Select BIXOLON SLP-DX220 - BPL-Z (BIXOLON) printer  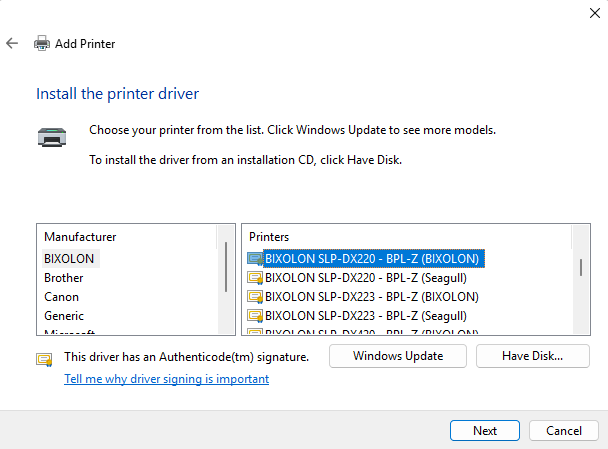[372, 259]
